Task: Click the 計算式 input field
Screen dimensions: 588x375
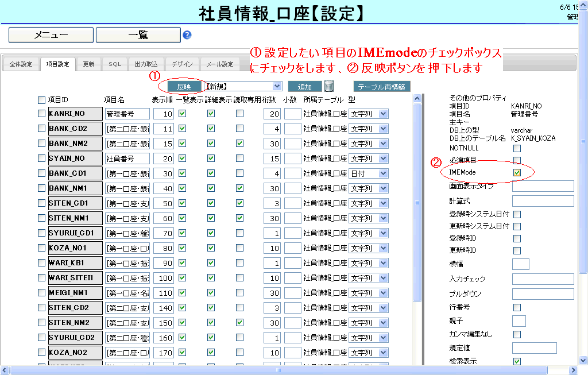Action: pyautogui.click(x=543, y=201)
